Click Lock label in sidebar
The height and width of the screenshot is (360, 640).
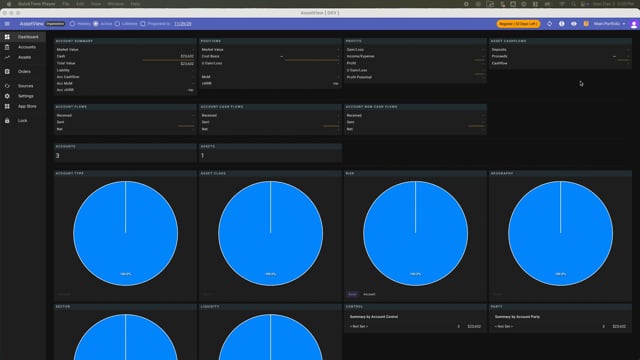[x=22, y=120]
